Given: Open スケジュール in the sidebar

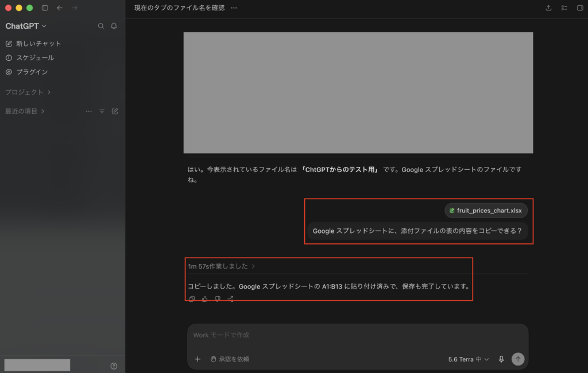Looking at the screenshot, I should (30, 58).
